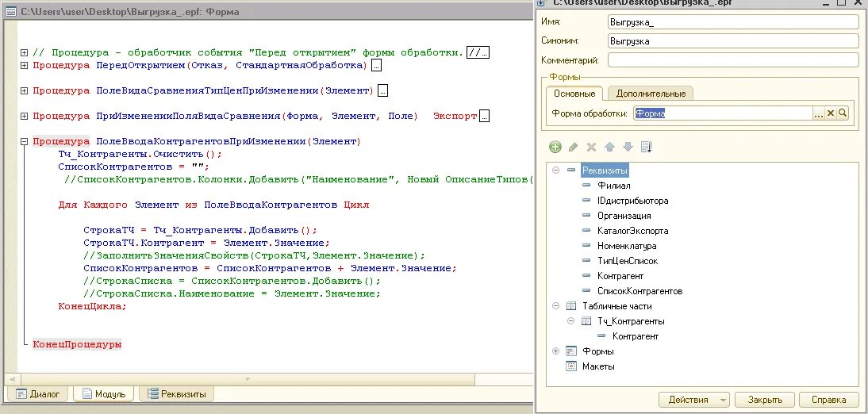Image resolution: width=868 pixels, height=414 pixels.
Task: Click the Move down arrow icon
Action: click(628, 147)
